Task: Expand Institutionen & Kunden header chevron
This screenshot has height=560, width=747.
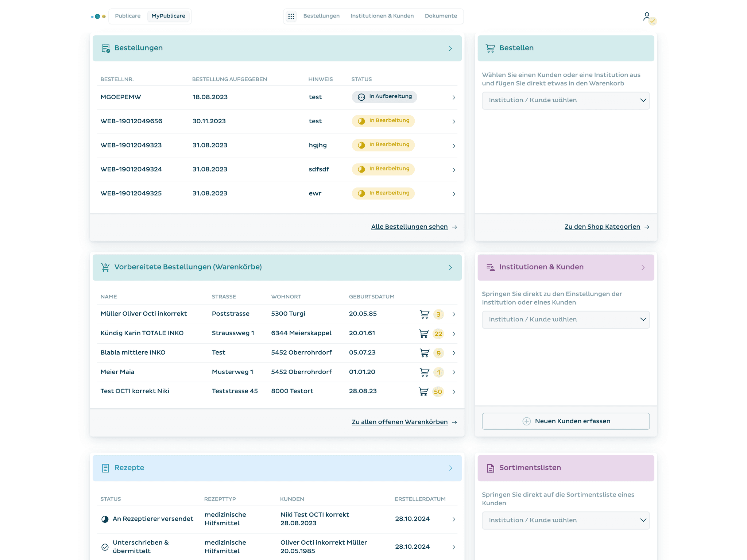Action: (x=643, y=267)
